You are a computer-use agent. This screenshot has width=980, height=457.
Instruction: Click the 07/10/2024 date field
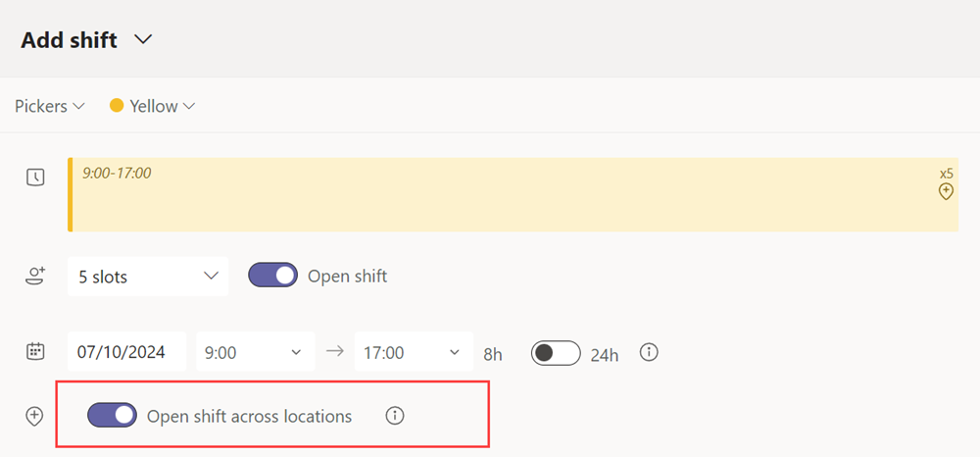(126, 352)
